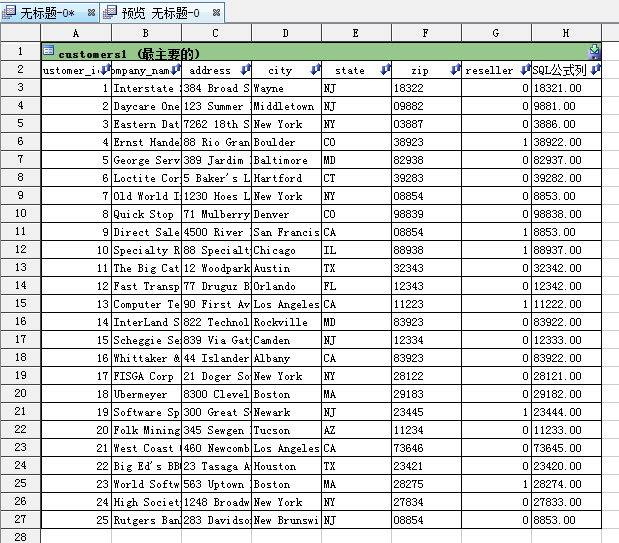Image resolution: width=619 pixels, height=543 pixels.
Task: Select row header 27
Action: click(21, 519)
